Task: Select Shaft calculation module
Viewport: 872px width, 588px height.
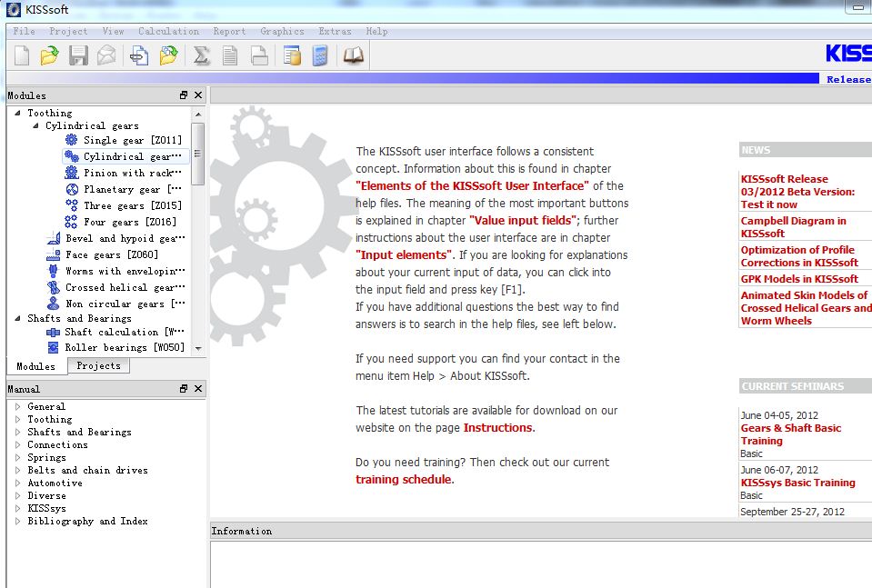Action: [115, 333]
